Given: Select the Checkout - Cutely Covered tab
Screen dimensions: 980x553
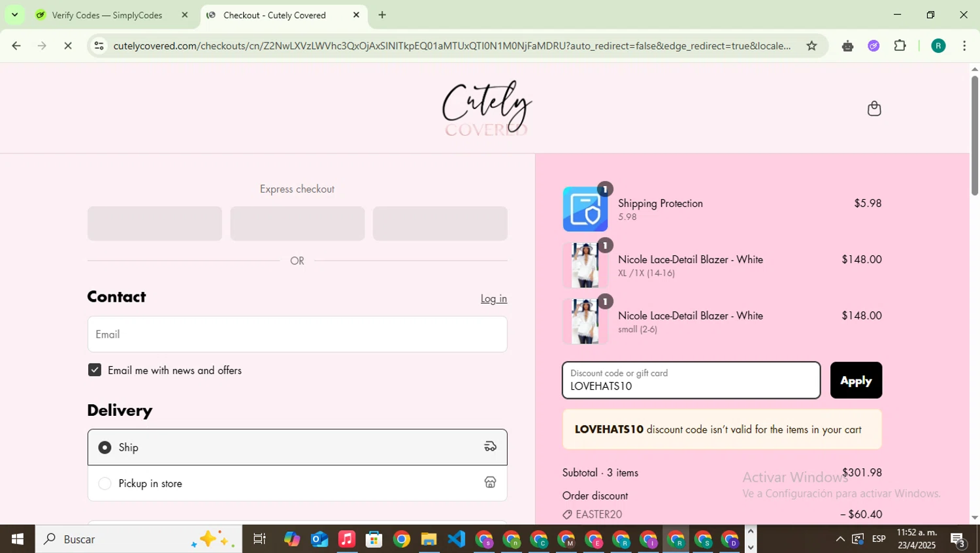Looking at the screenshot, I should pyautogui.click(x=282, y=15).
